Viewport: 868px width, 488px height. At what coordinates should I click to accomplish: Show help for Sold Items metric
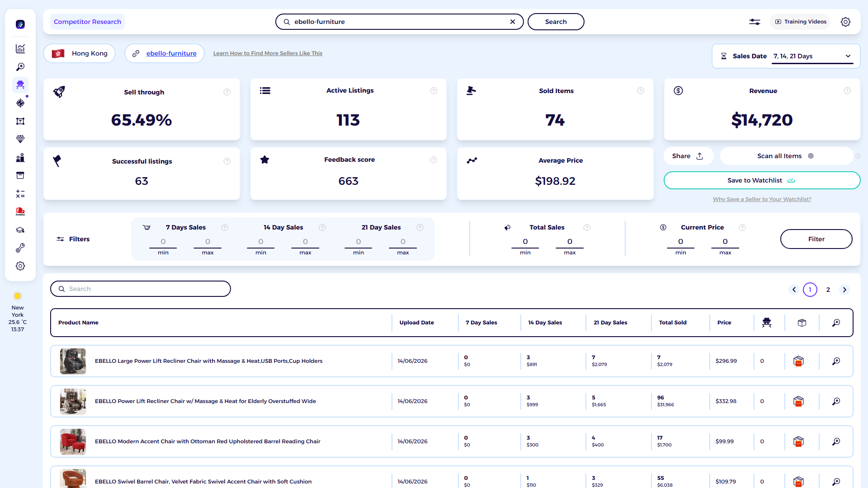641,91
